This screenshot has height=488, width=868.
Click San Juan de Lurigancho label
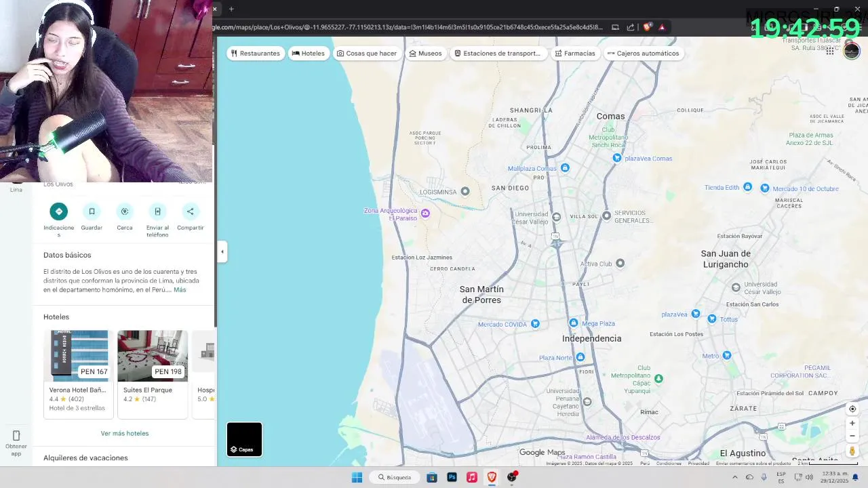(x=726, y=259)
